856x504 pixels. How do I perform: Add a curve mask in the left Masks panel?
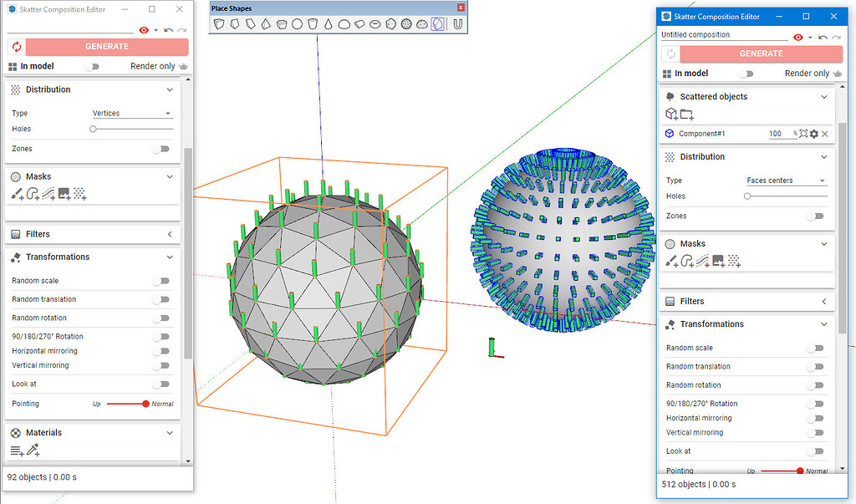pyautogui.click(x=33, y=193)
